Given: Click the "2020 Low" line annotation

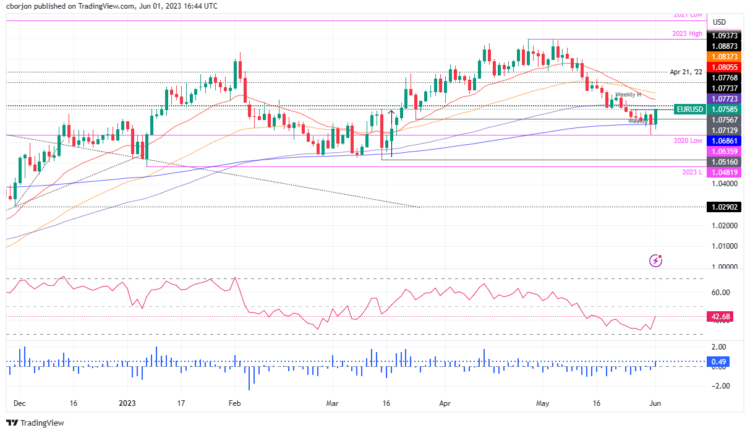Looking at the screenshot, I should (687, 142).
